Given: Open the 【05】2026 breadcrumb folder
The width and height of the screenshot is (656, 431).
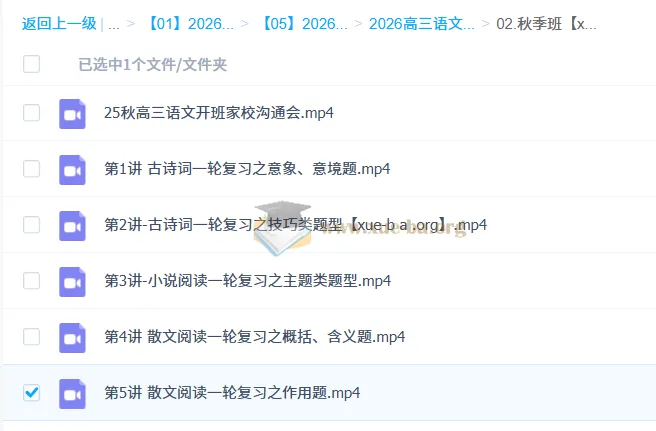Looking at the screenshot, I should [x=304, y=23].
